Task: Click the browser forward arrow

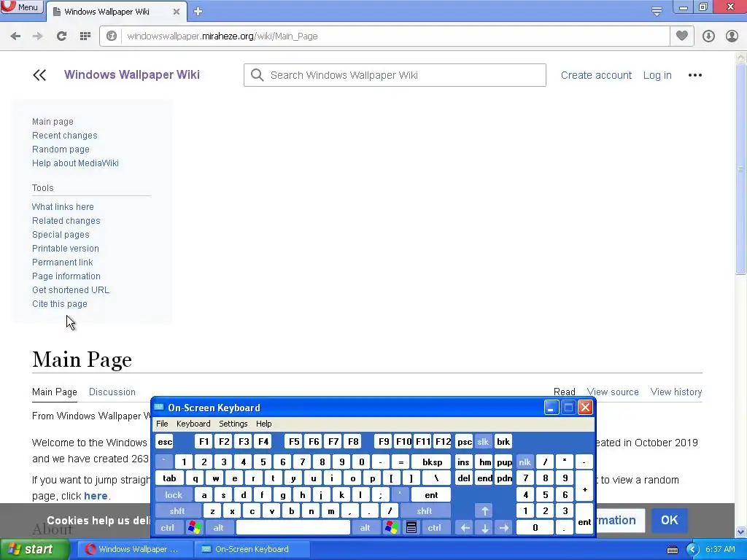Action: (38, 36)
